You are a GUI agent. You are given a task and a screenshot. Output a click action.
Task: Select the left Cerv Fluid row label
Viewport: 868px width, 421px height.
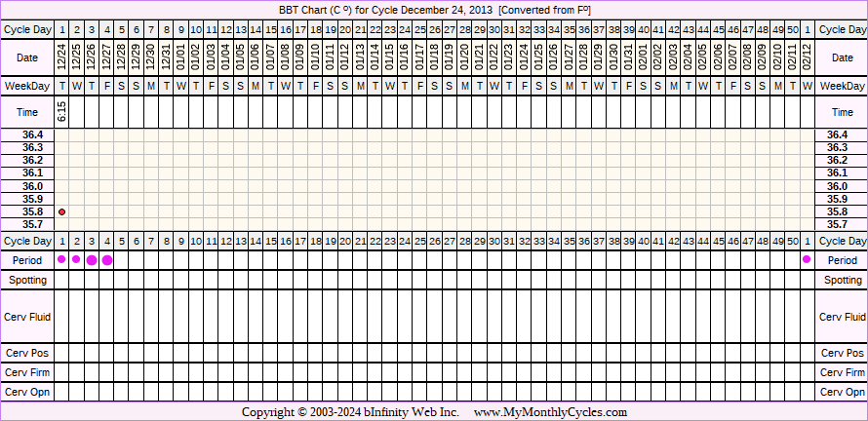(x=27, y=317)
